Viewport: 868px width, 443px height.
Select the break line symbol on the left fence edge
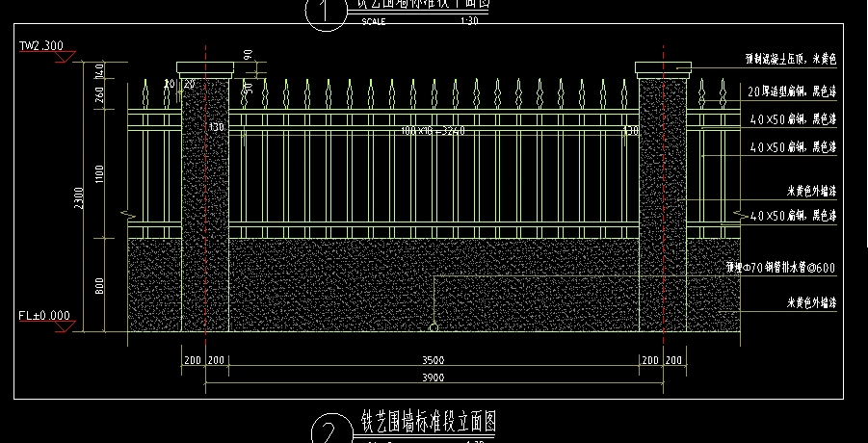click(x=128, y=212)
